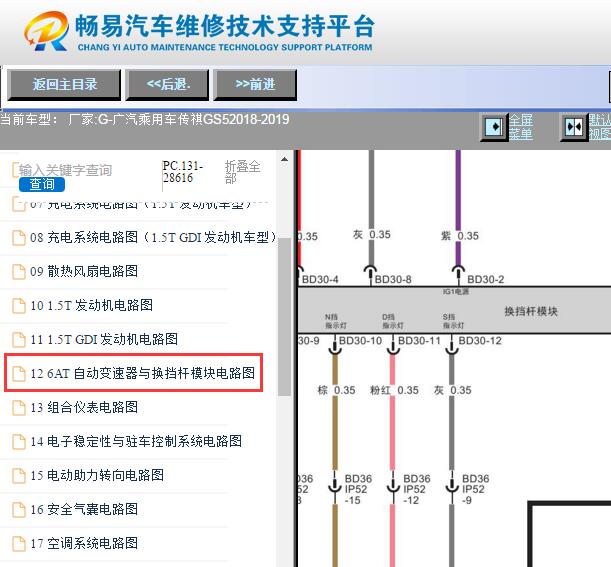Click the document icon beside 10 1.5T 发动机电路图
Screen dimensions: 611x567
tap(19, 306)
